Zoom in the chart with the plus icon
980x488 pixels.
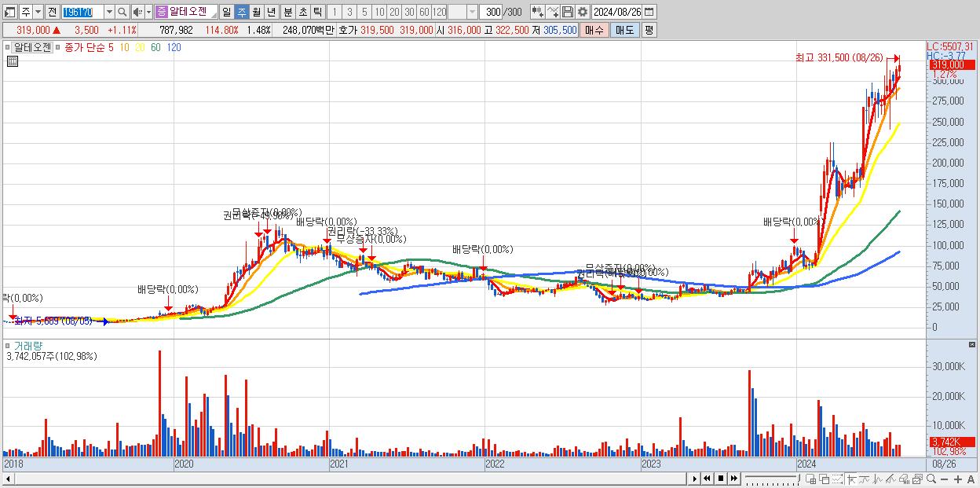[957, 479]
